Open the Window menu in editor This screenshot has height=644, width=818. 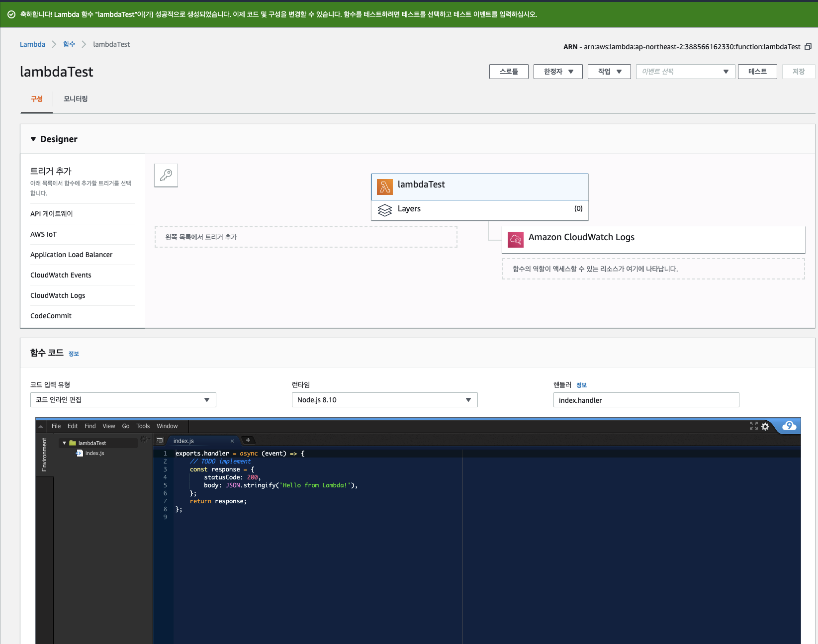coord(167,426)
